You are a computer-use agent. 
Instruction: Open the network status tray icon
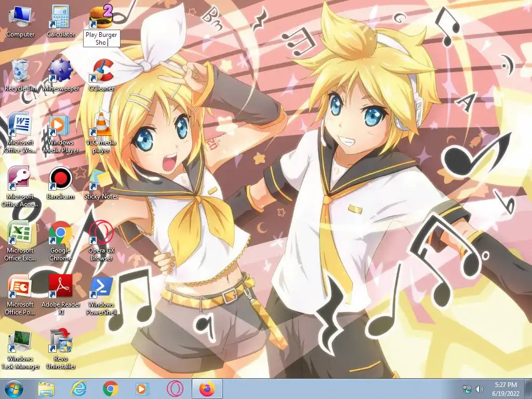click(x=467, y=389)
